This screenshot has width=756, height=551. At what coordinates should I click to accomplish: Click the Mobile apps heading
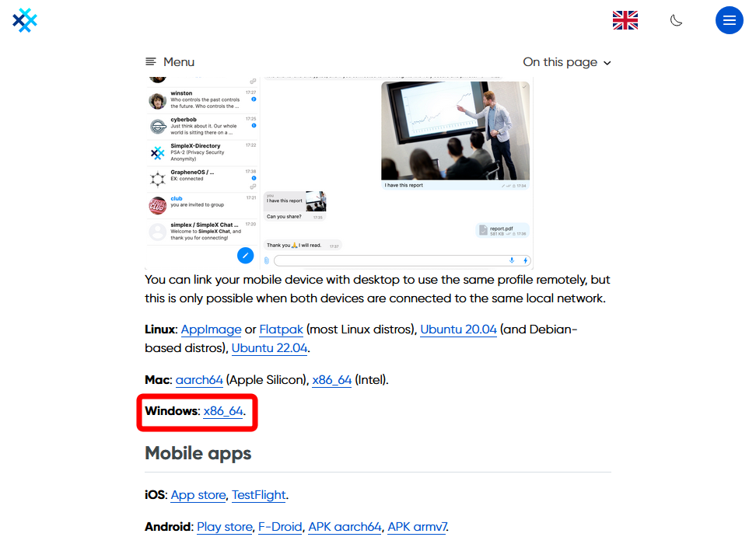[198, 453]
